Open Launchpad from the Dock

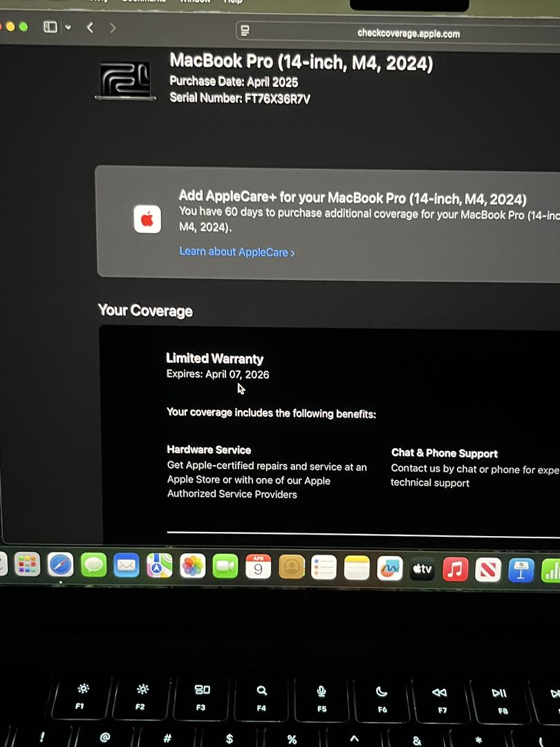click(27, 564)
